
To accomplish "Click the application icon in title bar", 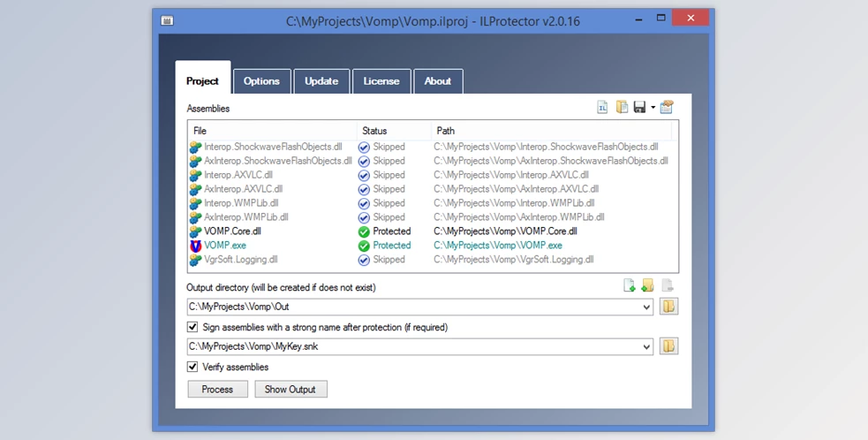I will [167, 21].
